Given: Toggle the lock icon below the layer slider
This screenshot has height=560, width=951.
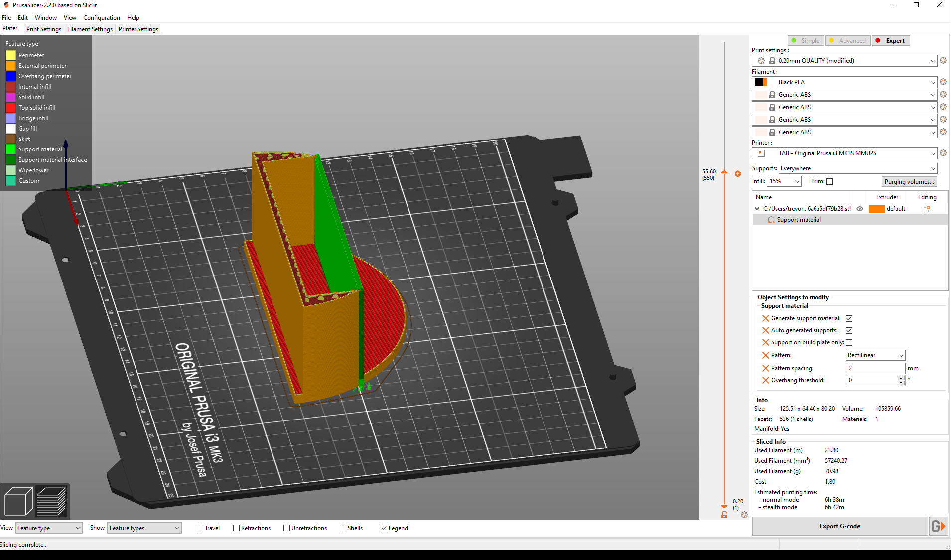Looking at the screenshot, I should coord(724,515).
